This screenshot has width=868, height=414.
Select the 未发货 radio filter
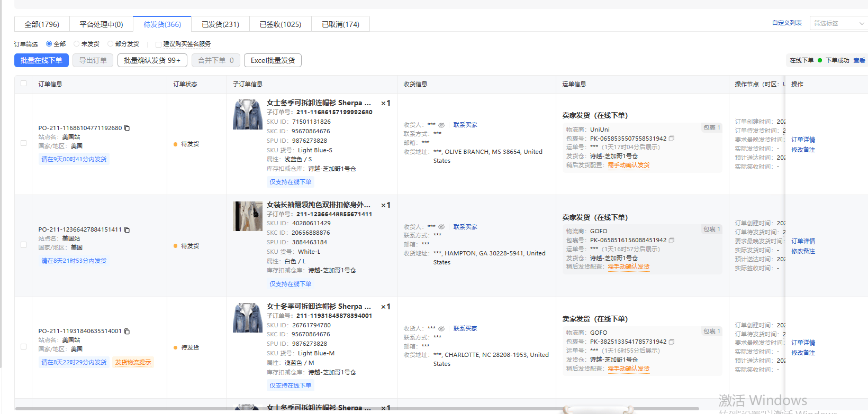(x=77, y=44)
